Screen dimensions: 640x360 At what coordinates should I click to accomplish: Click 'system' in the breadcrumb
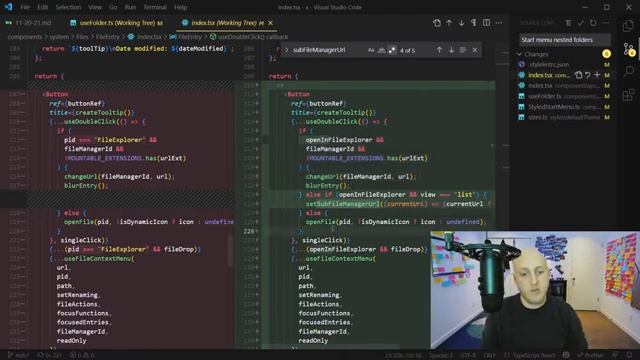(x=59, y=37)
